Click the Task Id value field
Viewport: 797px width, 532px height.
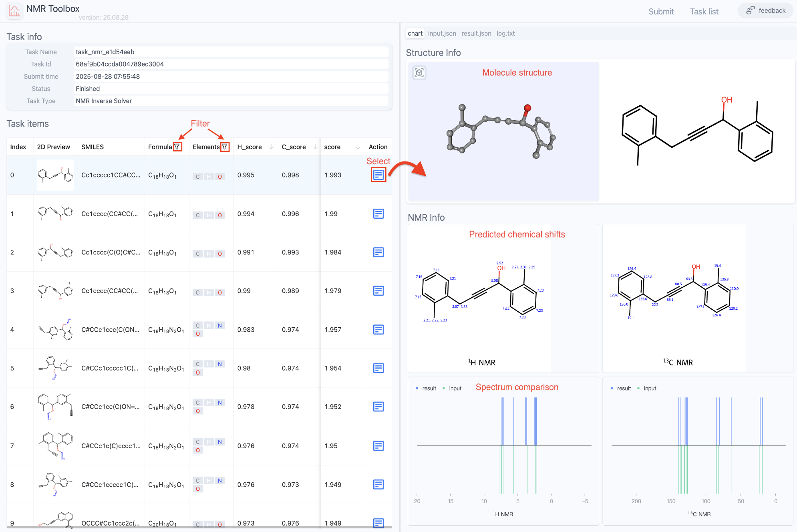point(231,64)
